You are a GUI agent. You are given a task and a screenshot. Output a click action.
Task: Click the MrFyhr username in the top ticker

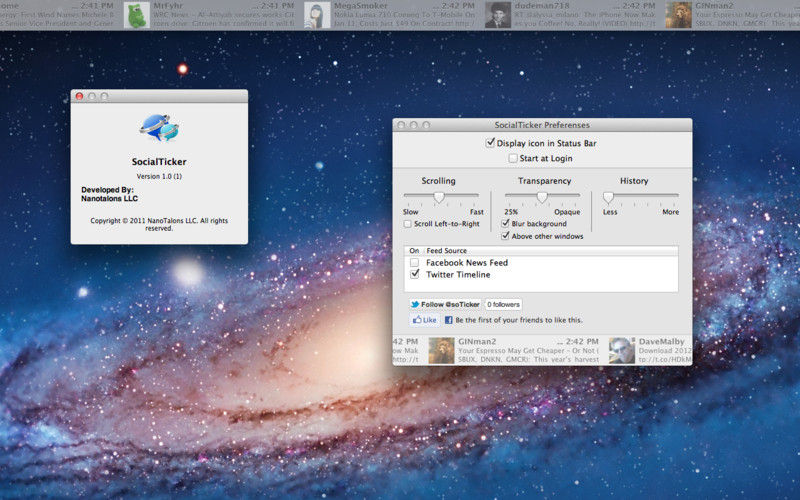(x=168, y=6)
